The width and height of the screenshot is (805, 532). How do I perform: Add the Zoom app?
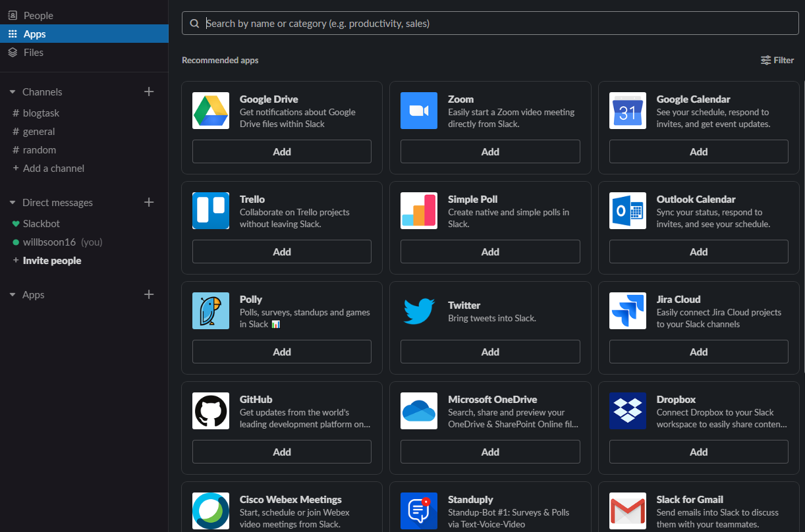490,151
